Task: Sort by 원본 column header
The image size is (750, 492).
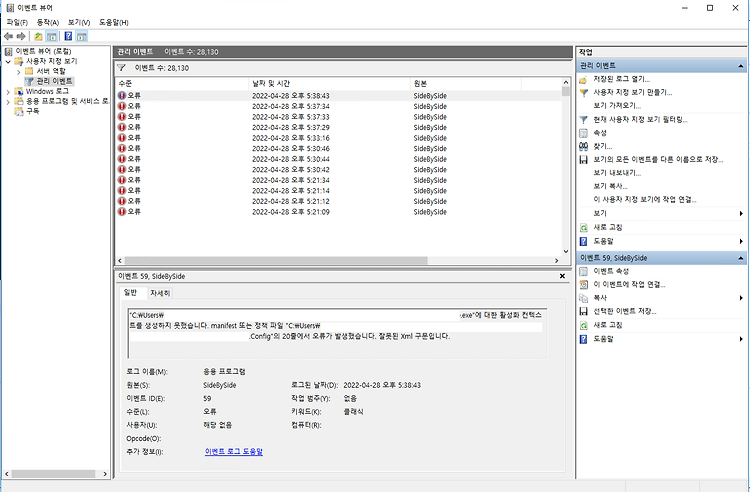Action: (x=466, y=84)
